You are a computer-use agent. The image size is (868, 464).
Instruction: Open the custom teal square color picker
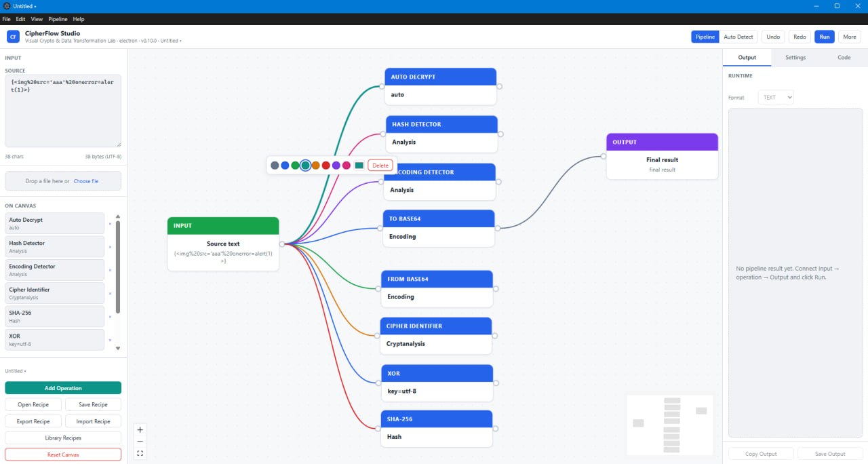359,166
